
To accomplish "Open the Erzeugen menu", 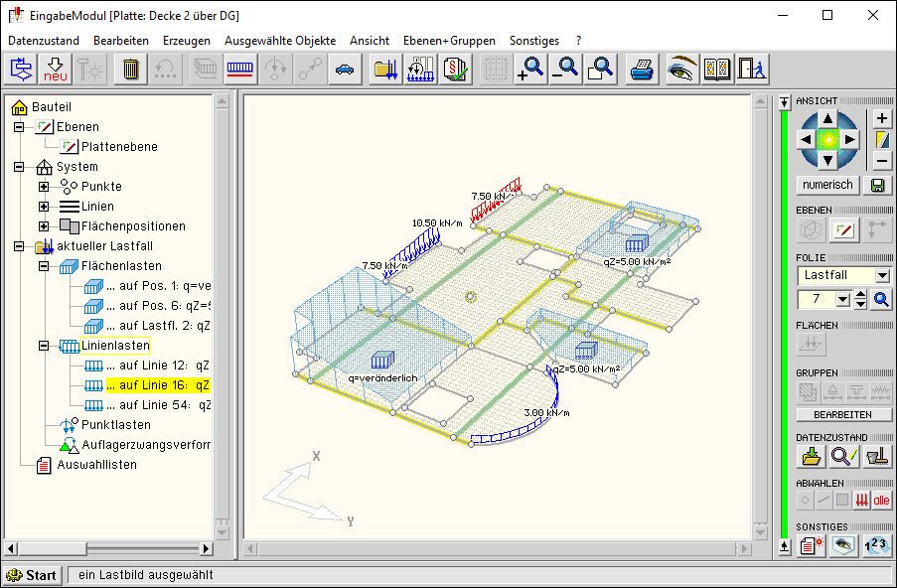I will pos(186,41).
